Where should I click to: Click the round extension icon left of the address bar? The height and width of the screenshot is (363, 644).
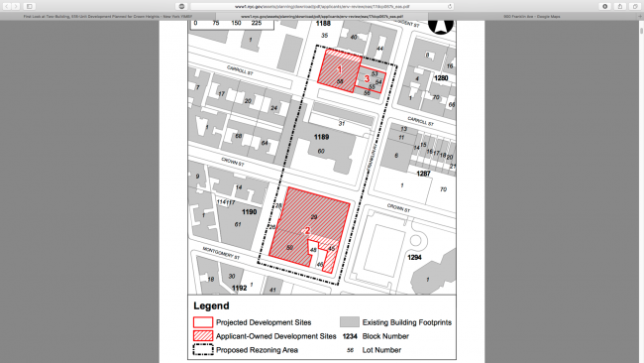(x=181, y=6)
